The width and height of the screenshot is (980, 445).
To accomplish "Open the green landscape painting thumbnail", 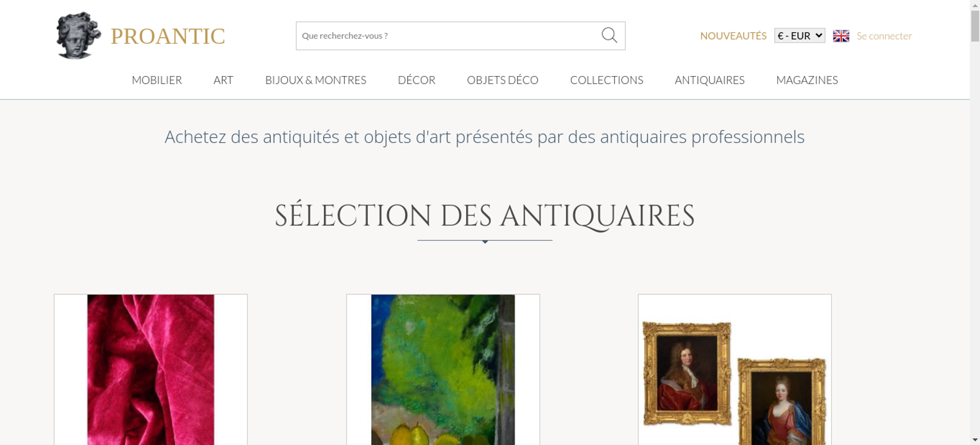I will (443, 370).
